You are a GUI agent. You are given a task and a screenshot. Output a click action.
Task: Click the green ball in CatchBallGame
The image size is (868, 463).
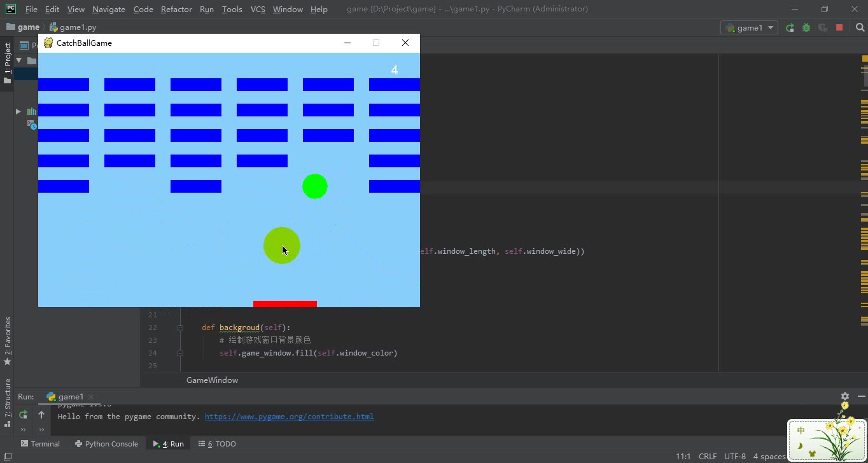(315, 186)
